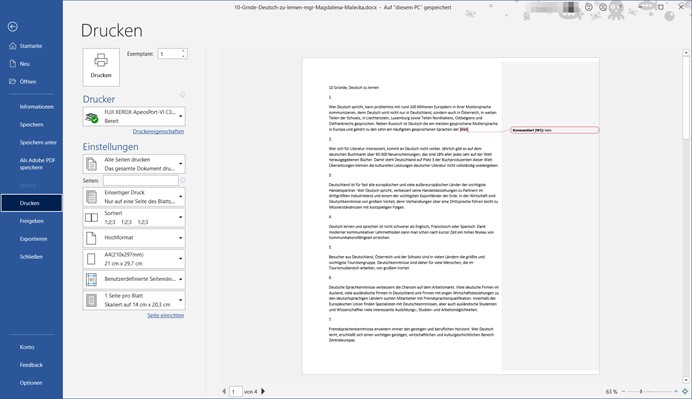This screenshot has height=399, width=692.
Task: Click the FUJI XEROX printer status icon
Action: tap(91, 117)
